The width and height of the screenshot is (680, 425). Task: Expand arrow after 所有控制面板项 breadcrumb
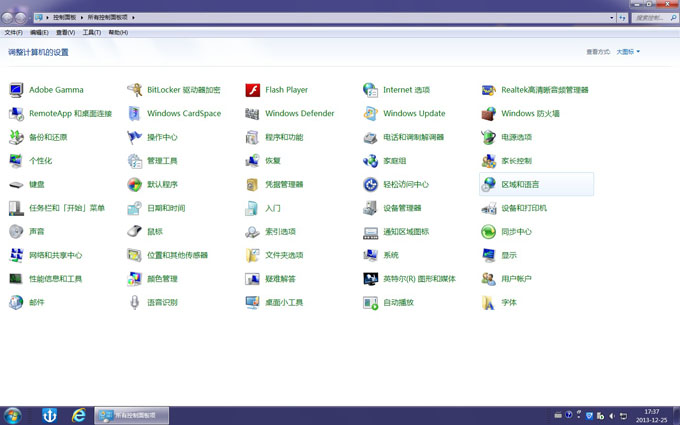[x=133, y=18]
